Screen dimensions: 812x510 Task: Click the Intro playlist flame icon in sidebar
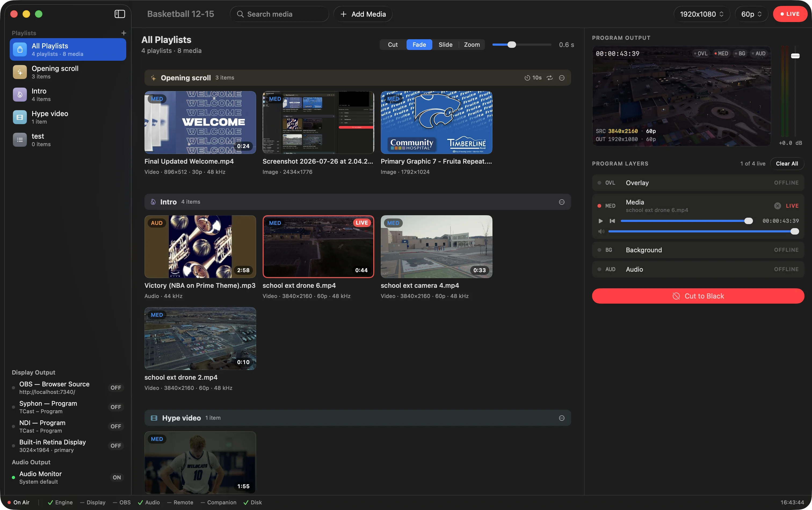[x=20, y=95]
